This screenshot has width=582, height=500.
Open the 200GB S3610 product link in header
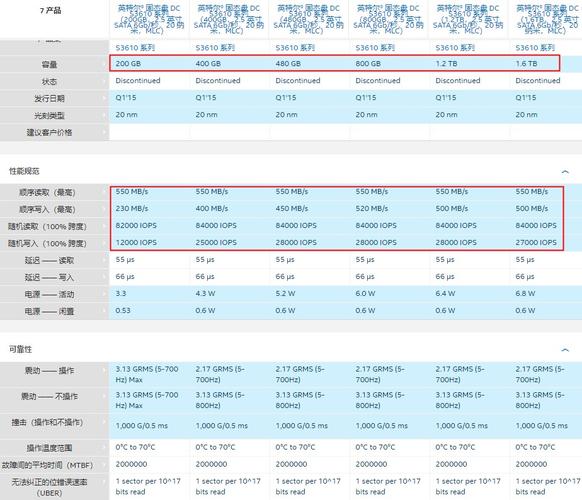pyautogui.click(x=149, y=19)
